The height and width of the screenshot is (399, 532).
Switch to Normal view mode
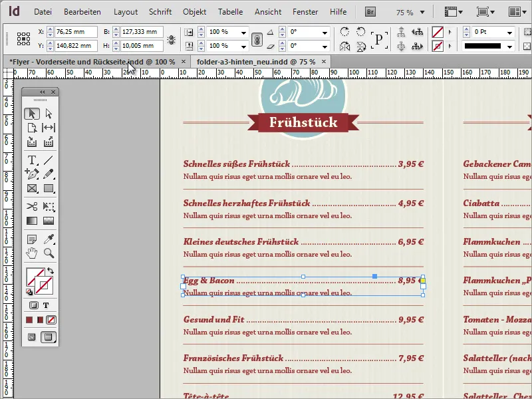(31, 337)
